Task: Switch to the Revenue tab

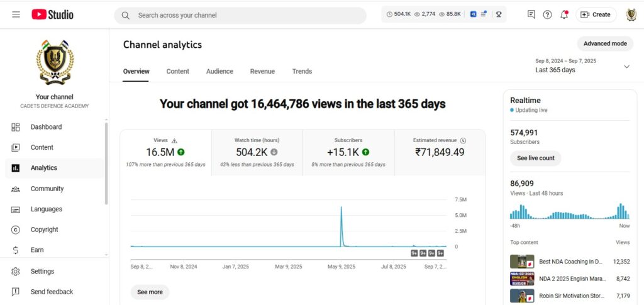Action: (262, 72)
